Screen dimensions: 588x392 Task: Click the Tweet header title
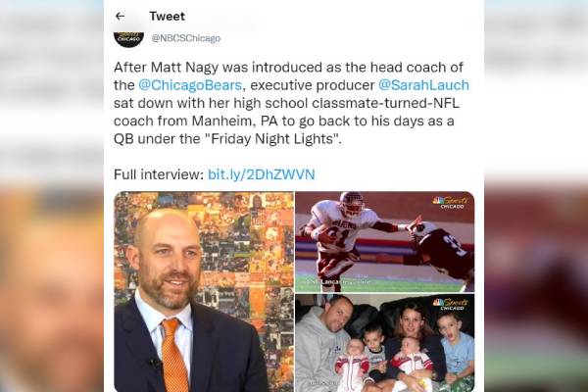(x=166, y=16)
